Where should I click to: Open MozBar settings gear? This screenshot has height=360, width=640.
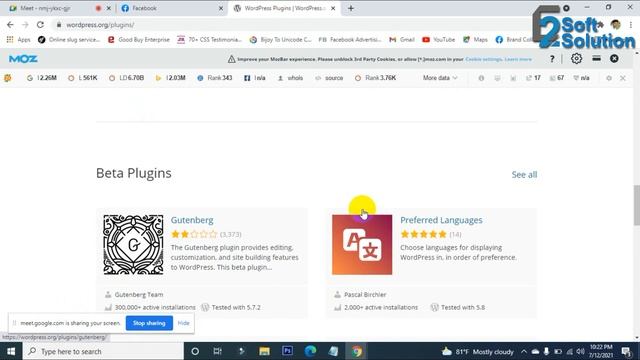pyautogui.click(x=576, y=59)
